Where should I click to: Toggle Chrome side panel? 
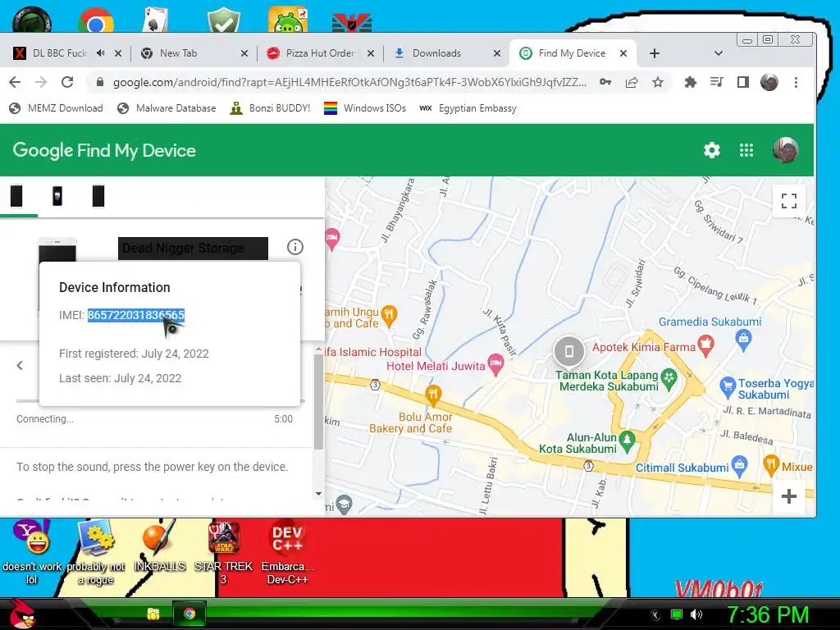[742, 82]
